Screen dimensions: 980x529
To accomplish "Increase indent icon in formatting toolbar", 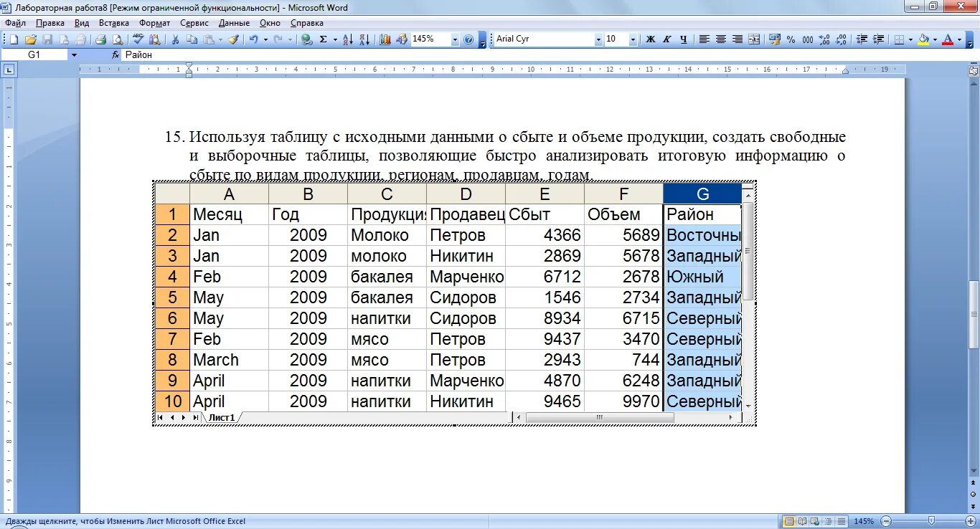I will (879, 39).
